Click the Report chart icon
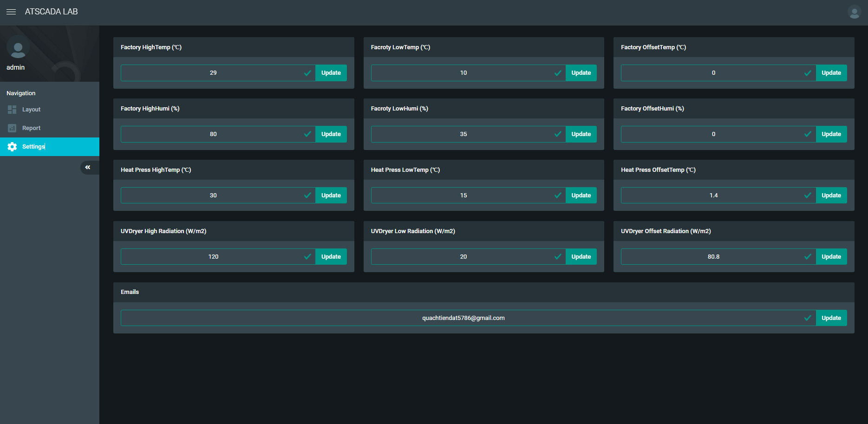The height and width of the screenshot is (424, 868). click(12, 128)
